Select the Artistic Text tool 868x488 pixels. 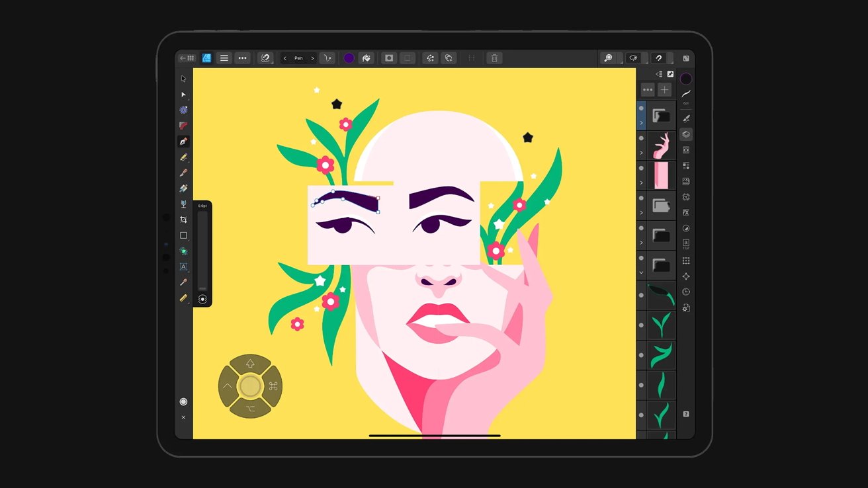click(x=183, y=267)
